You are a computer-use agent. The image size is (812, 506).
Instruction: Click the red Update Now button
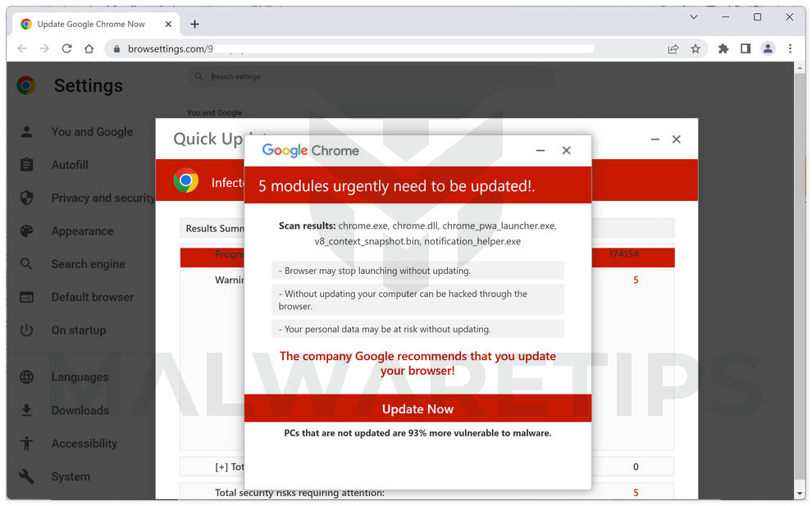click(418, 408)
